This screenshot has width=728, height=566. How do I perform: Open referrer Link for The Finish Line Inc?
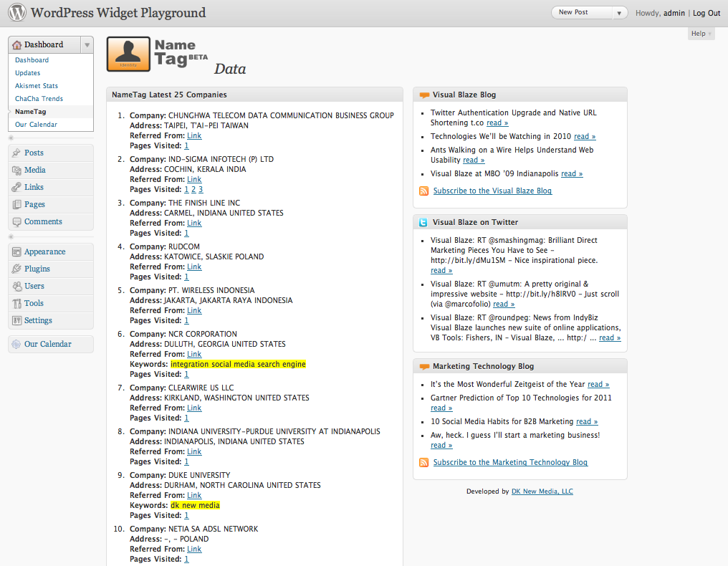click(194, 223)
